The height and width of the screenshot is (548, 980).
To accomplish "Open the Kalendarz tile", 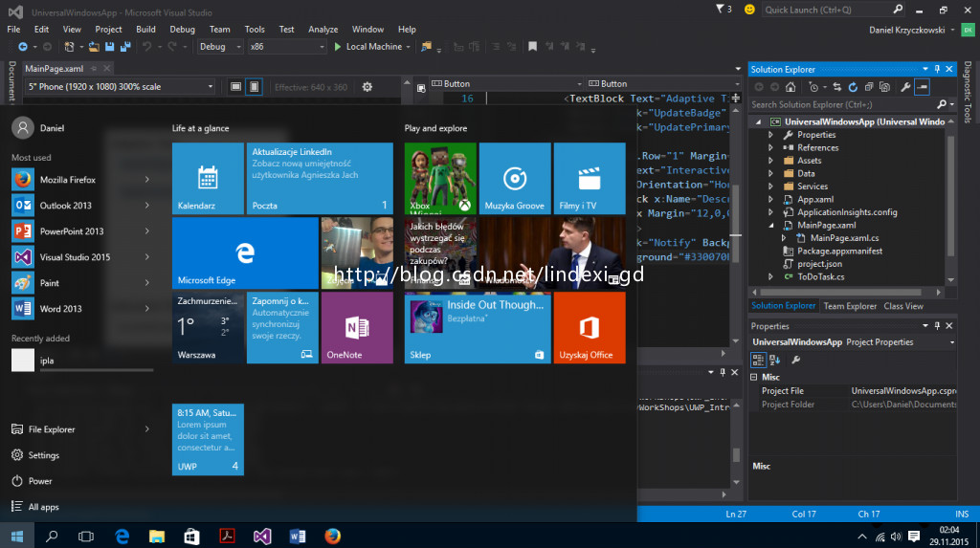I will (208, 178).
